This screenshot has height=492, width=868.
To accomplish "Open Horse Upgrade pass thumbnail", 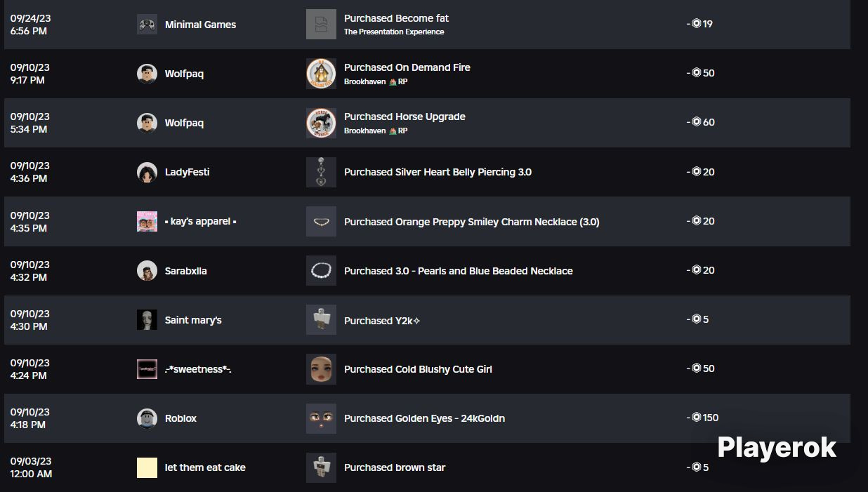I will point(321,123).
